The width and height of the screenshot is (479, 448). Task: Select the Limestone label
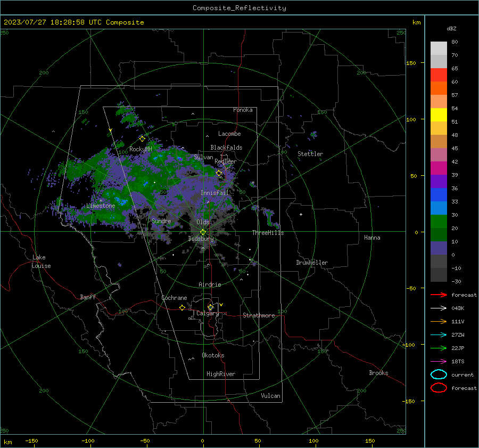pyautogui.click(x=101, y=206)
